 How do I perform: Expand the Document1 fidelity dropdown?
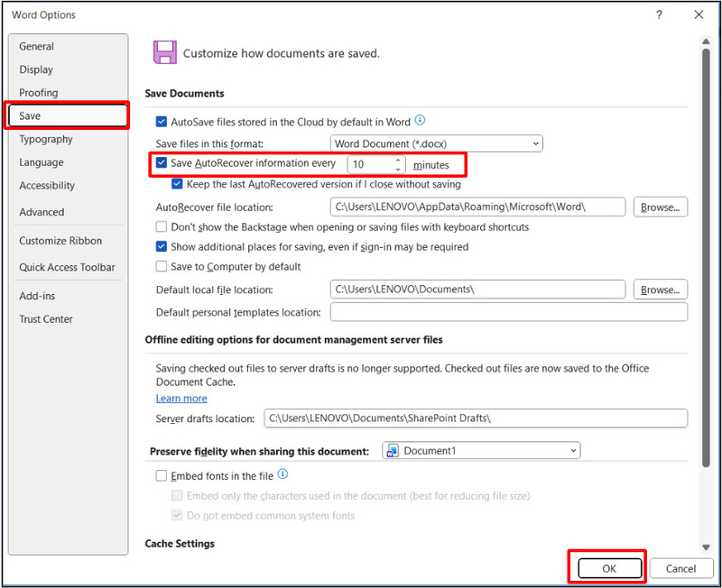(481, 450)
